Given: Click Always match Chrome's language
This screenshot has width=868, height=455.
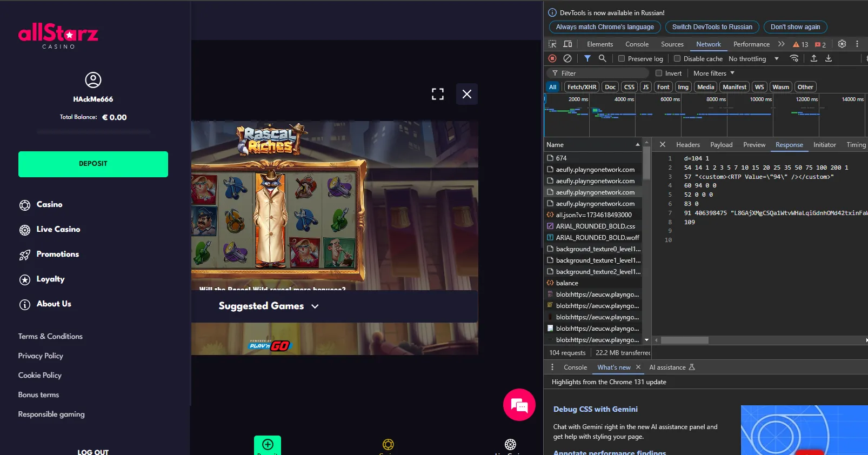Looking at the screenshot, I should click(605, 27).
